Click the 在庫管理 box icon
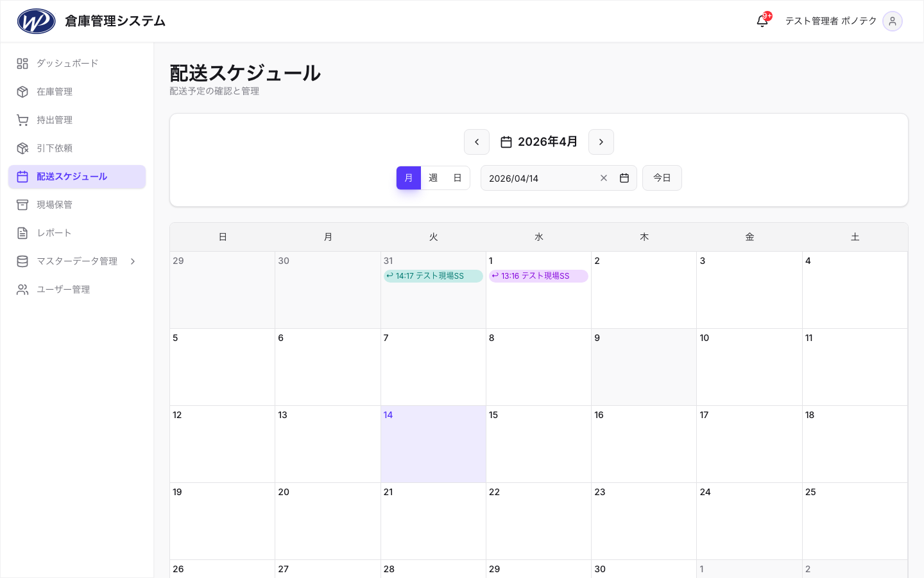 coord(22,92)
